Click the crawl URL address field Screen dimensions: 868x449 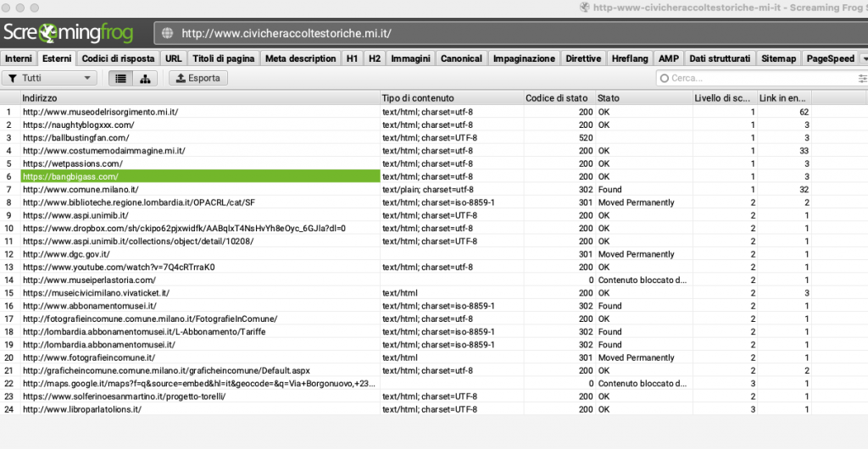pyautogui.click(x=509, y=34)
